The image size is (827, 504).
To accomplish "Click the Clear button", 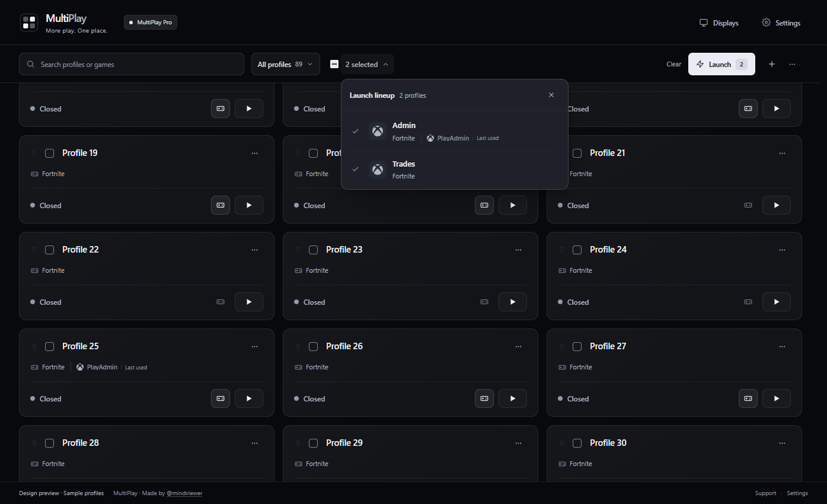I will click(673, 64).
